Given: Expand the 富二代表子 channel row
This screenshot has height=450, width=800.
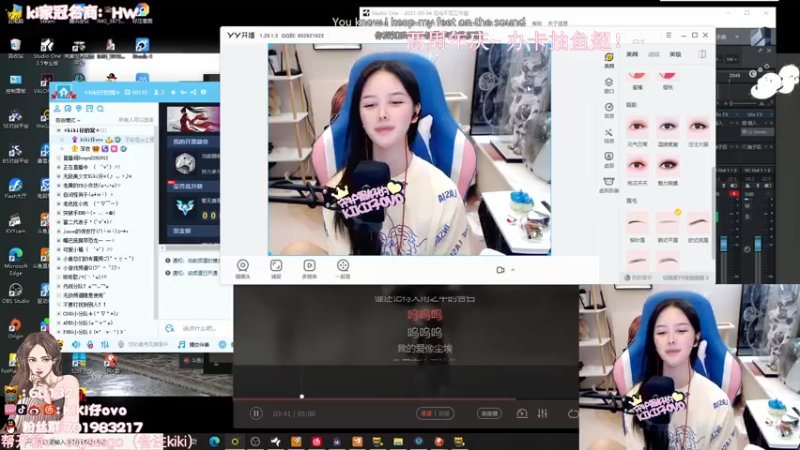Looking at the screenshot, I should pos(59,222).
